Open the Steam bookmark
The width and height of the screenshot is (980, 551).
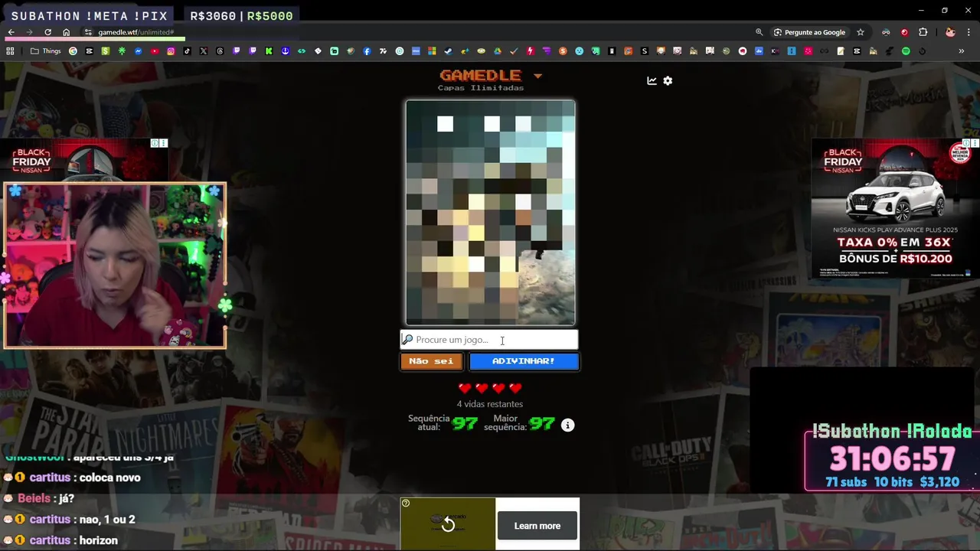click(448, 51)
